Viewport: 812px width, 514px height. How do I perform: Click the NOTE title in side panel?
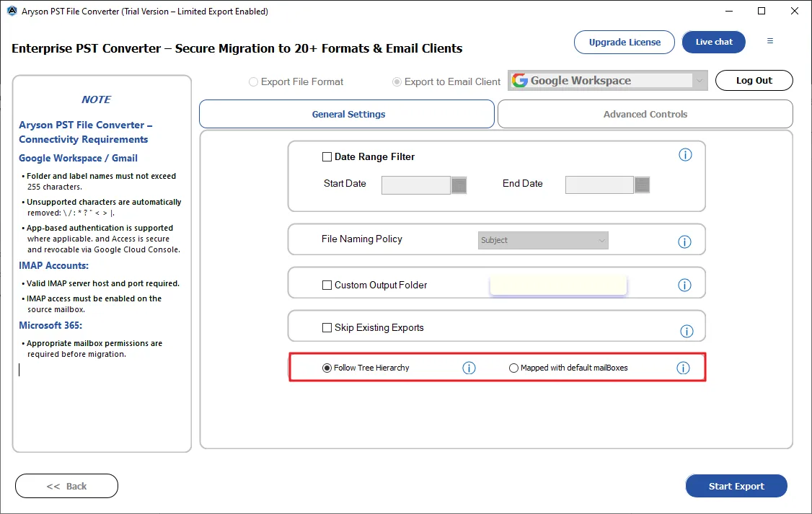tap(97, 99)
